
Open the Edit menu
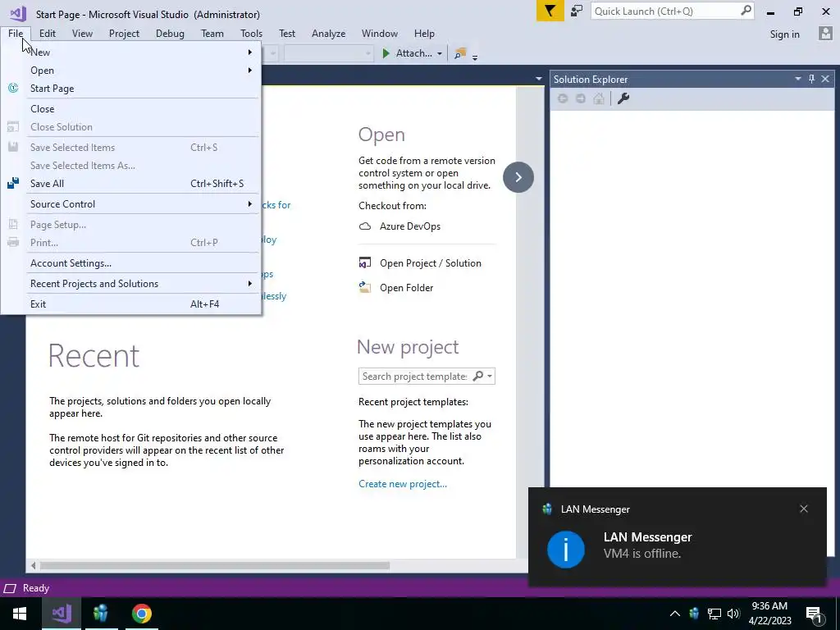tap(47, 33)
